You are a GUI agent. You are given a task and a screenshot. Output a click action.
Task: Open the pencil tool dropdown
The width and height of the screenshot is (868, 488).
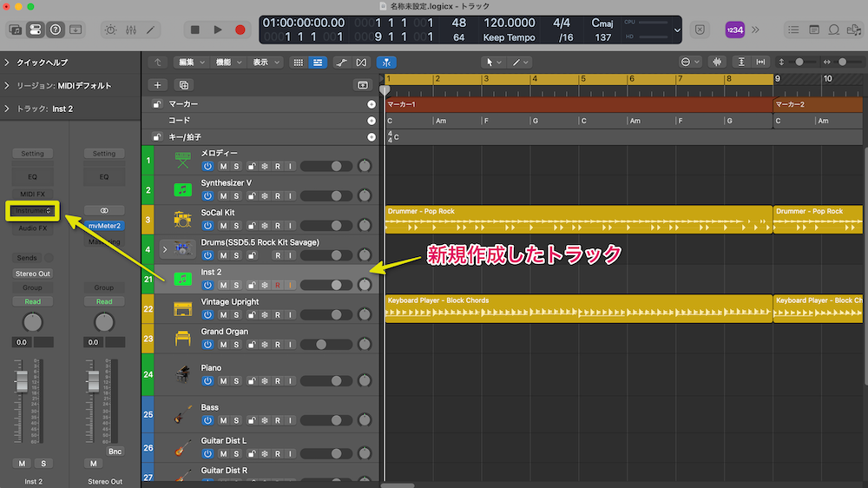pos(520,62)
